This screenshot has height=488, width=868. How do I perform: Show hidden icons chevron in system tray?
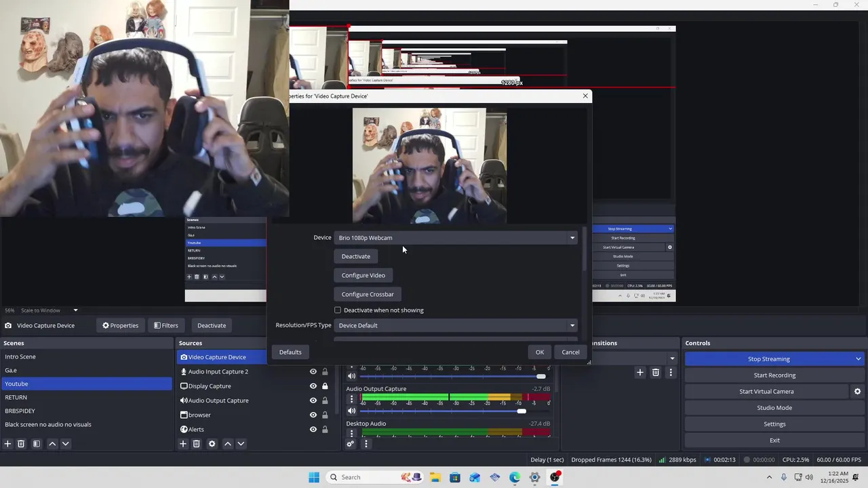[769, 477]
